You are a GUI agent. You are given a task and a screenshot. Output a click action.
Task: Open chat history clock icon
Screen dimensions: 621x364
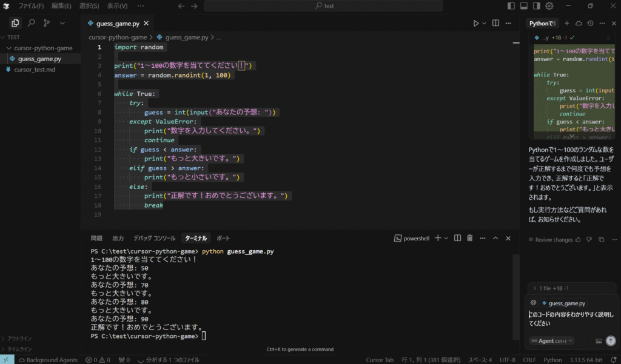point(590,24)
